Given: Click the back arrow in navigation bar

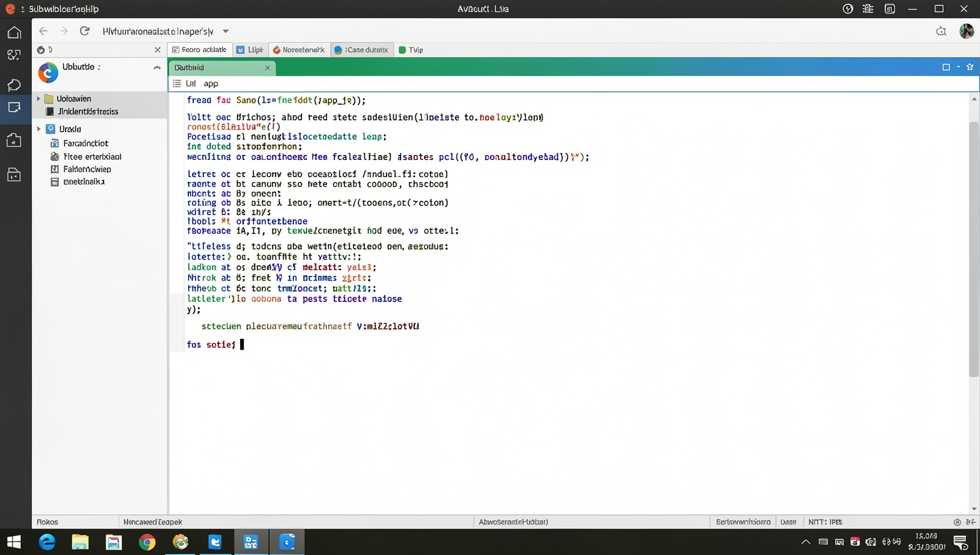Looking at the screenshot, I should pyautogui.click(x=43, y=31).
